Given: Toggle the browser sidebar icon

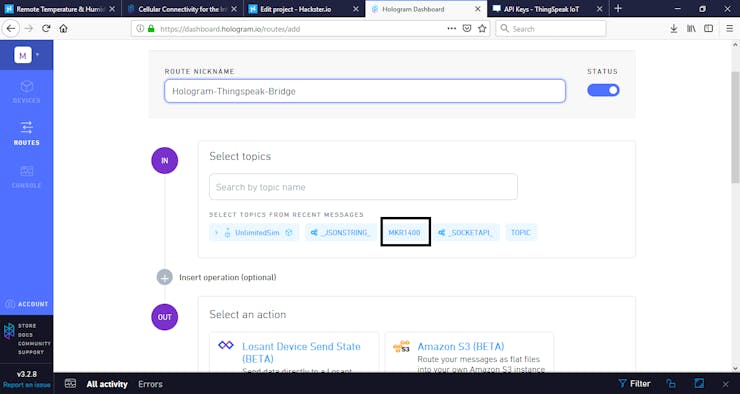Looking at the screenshot, I should coord(708,29).
